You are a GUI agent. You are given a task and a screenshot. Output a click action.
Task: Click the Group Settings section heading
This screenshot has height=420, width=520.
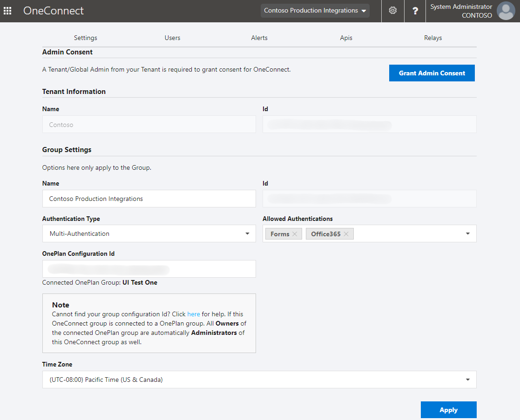click(67, 150)
